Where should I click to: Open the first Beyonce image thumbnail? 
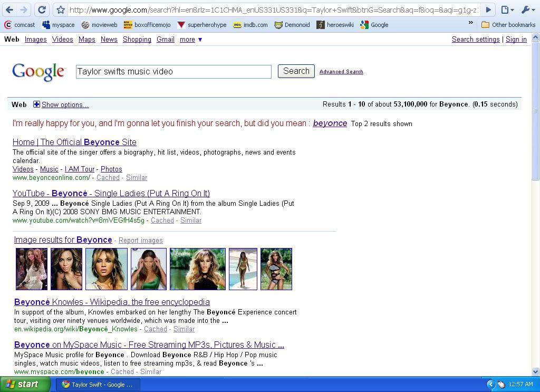32,269
